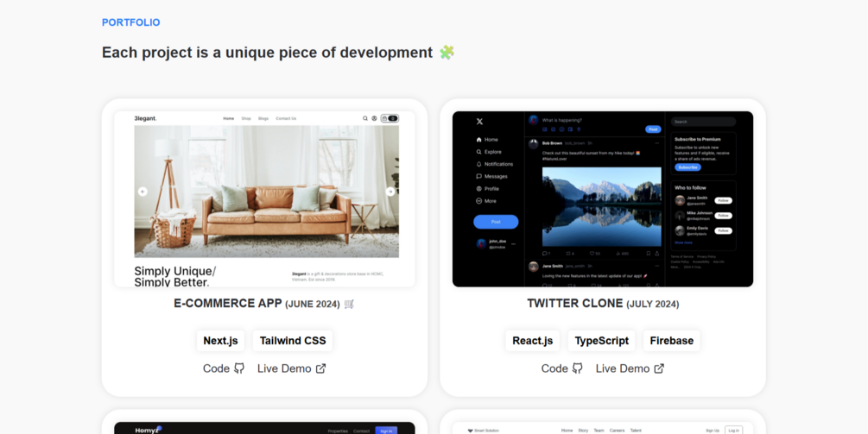Open the Code link for Twitter Clone
Screen dimensions: 868x434
[x=562, y=368]
